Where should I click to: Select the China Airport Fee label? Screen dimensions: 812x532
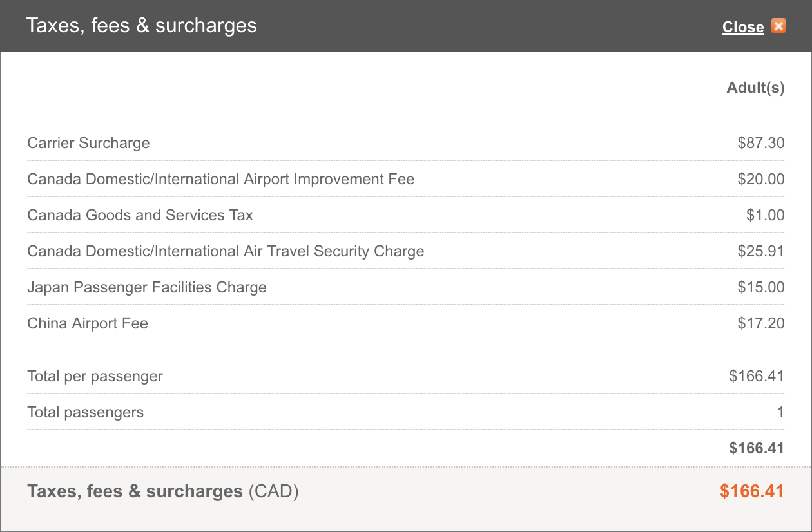coord(88,323)
